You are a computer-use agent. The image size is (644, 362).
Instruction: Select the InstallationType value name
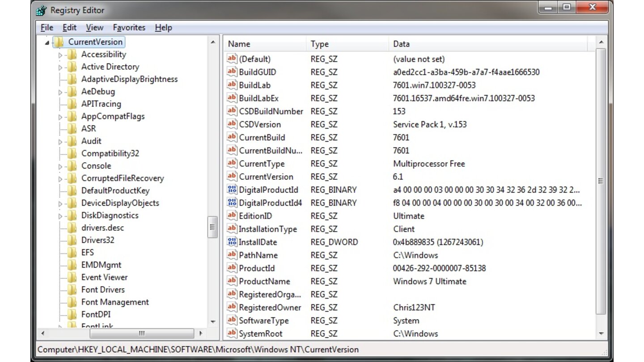(267, 229)
